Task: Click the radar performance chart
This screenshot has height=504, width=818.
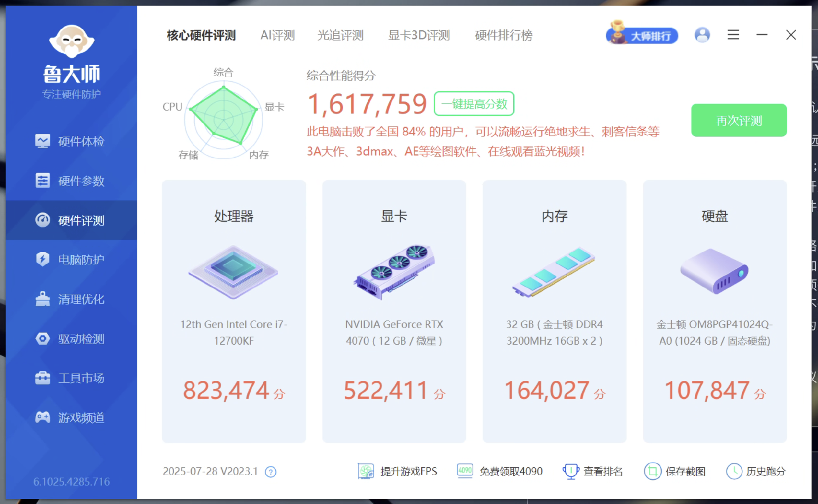Action: click(224, 119)
